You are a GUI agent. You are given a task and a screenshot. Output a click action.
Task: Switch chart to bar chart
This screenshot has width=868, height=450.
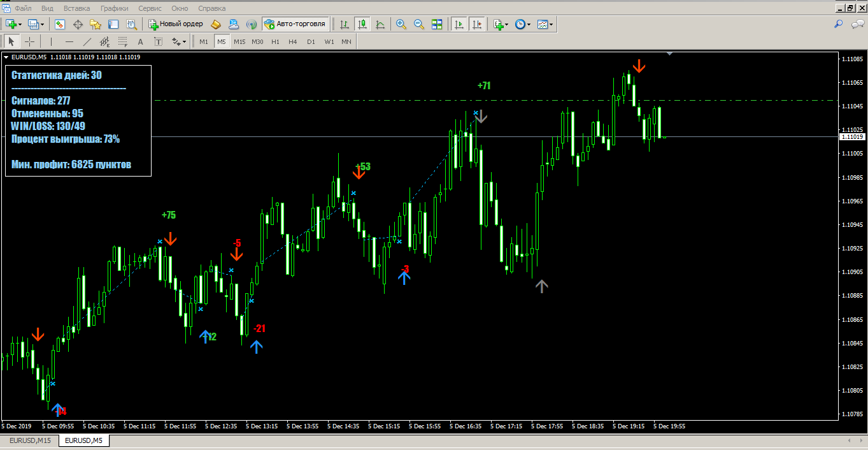pos(345,24)
